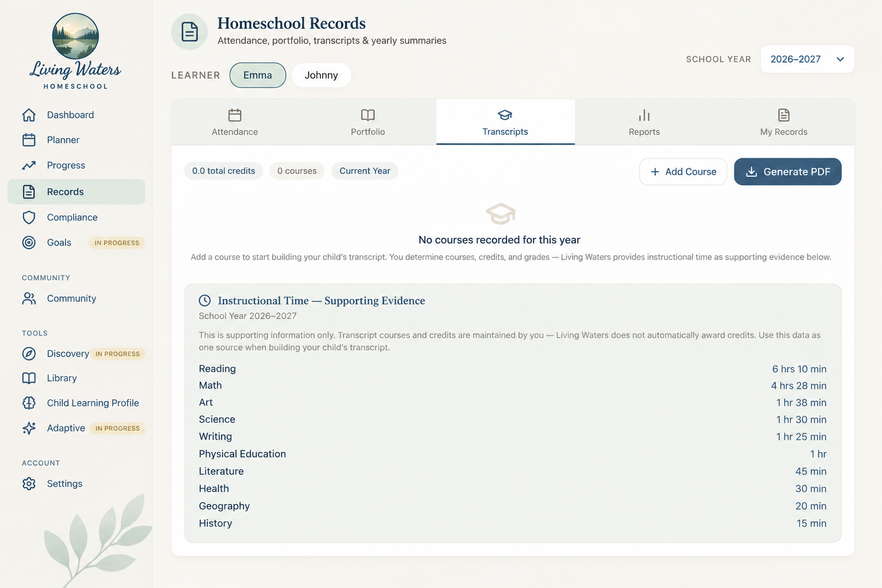Click the 0 courses chip

coord(297,171)
